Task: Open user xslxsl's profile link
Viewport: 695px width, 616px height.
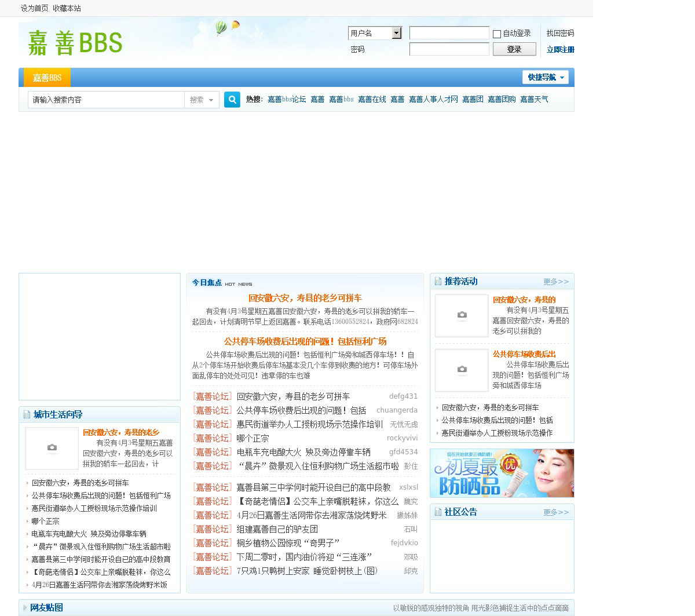Action: (x=408, y=487)
